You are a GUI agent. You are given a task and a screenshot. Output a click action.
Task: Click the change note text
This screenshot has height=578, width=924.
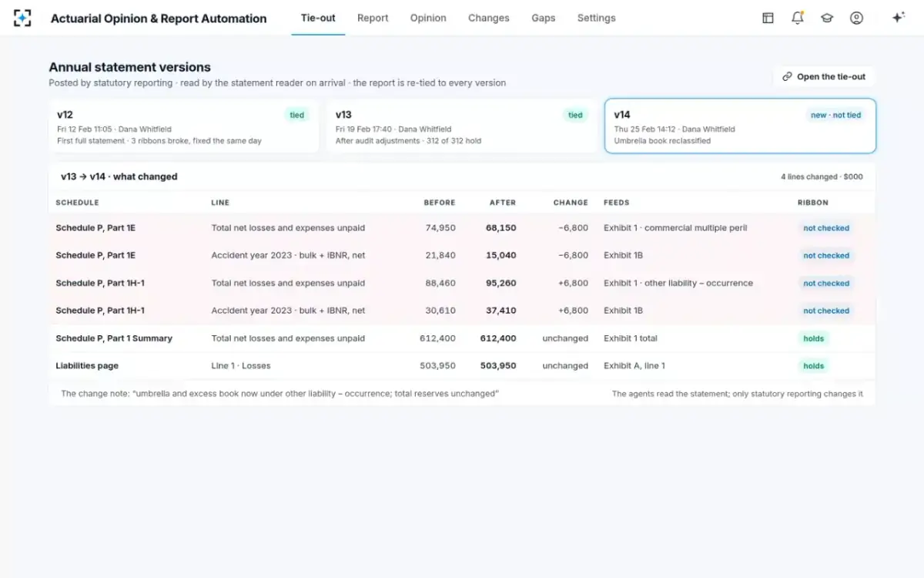[x=280, y=394]
